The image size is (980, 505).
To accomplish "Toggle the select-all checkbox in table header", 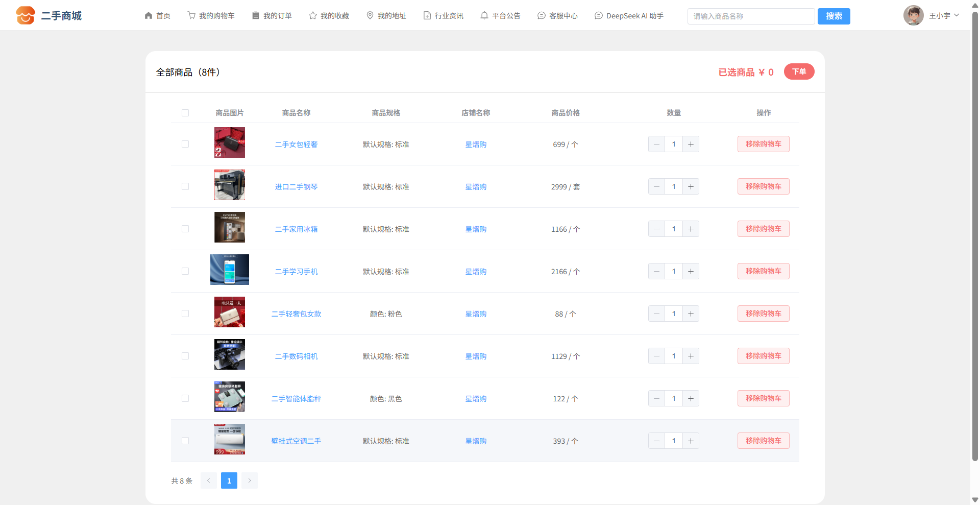I will coord(185,113).
